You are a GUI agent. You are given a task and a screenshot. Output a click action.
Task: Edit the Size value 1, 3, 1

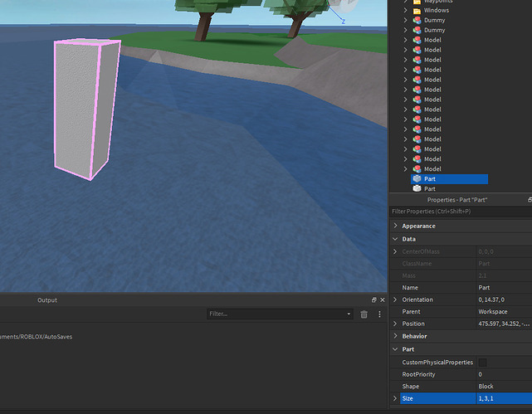(x=504, y=398)
